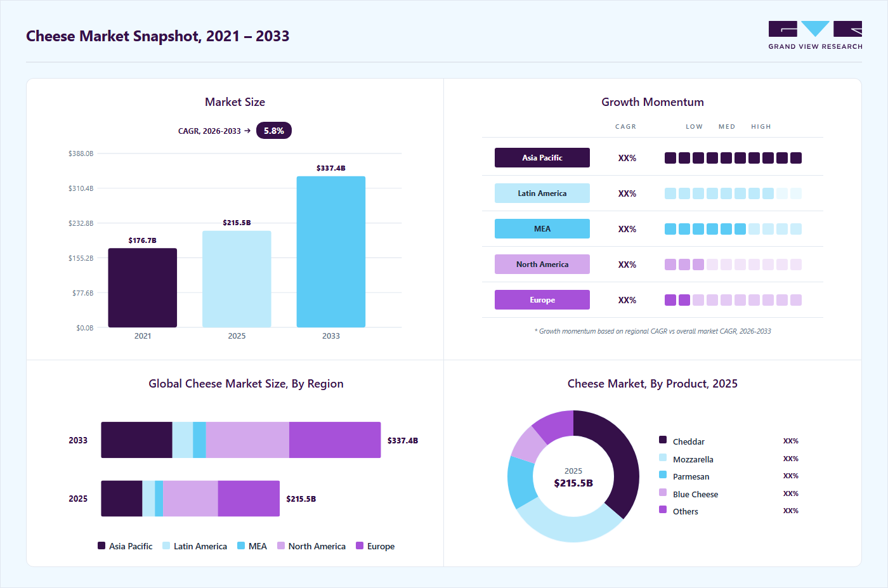This screenshot has height=588, width=888.
Task: Click the North America segment in 2025 bar
Action: pyautogui.click(x=191, y=499)
